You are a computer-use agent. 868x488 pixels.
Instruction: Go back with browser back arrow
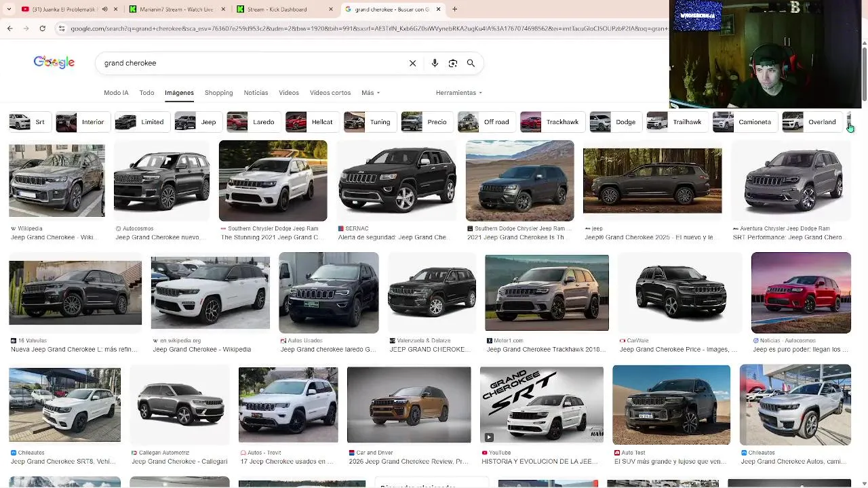[9, 28]
